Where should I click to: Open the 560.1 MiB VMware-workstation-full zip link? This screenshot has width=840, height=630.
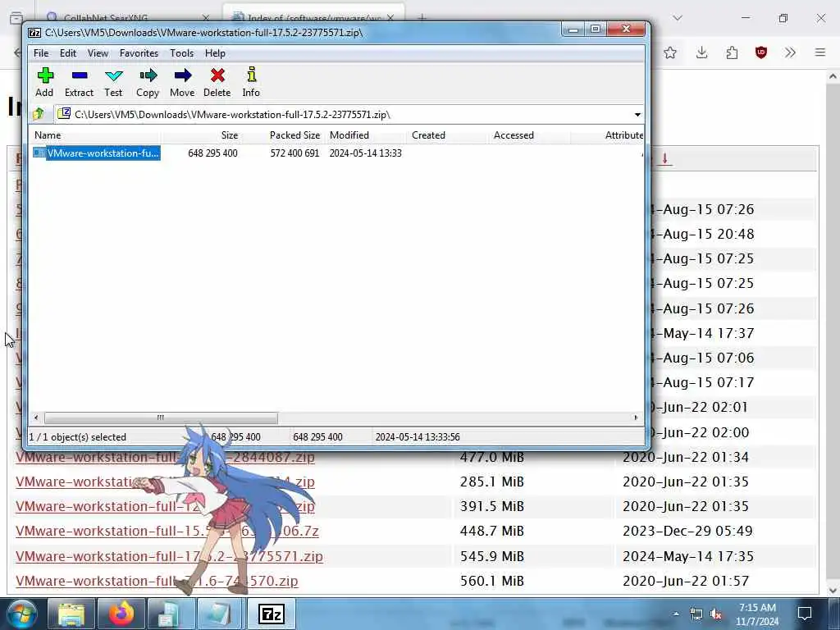(157, 581)
